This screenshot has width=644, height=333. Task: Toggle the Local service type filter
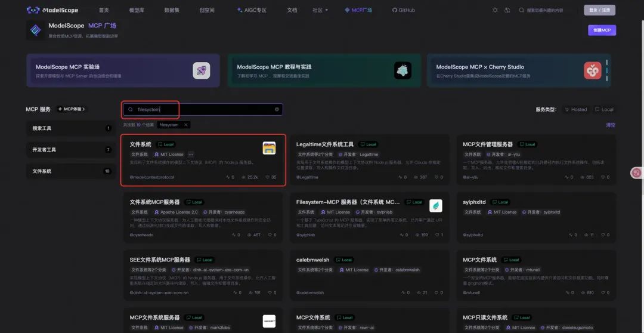604,109
